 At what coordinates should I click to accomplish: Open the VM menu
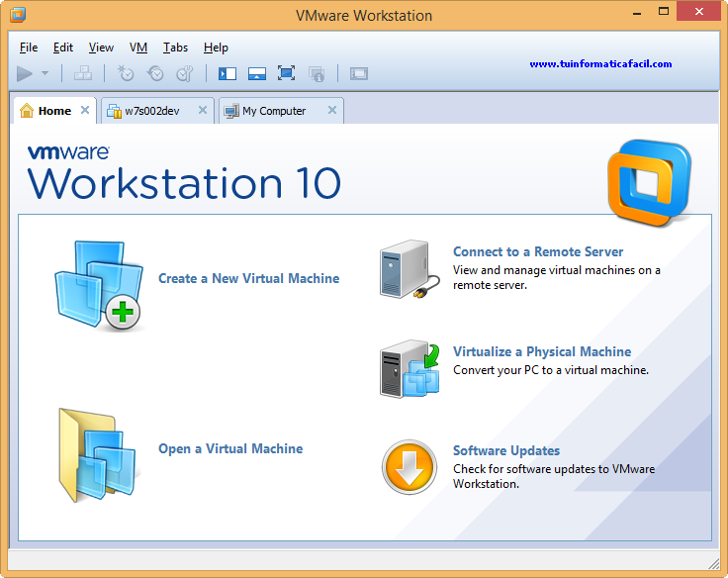pos(138,48)
